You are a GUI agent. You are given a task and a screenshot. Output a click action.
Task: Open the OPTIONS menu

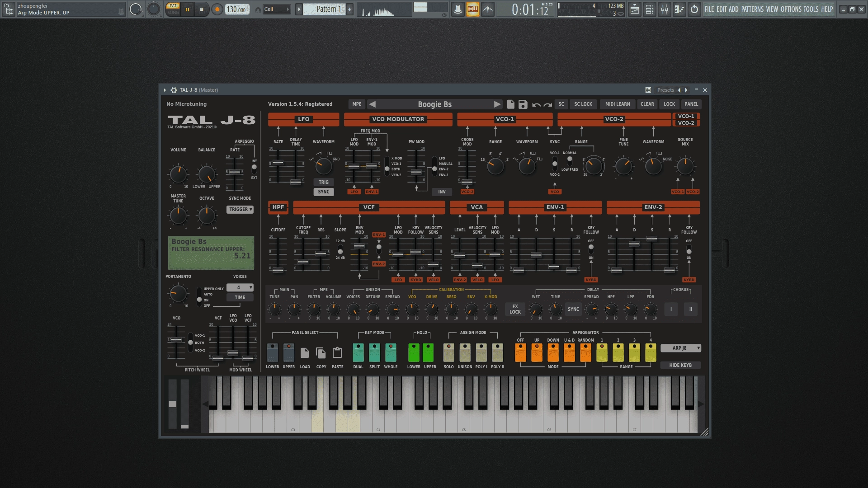(x=791, y=9)
